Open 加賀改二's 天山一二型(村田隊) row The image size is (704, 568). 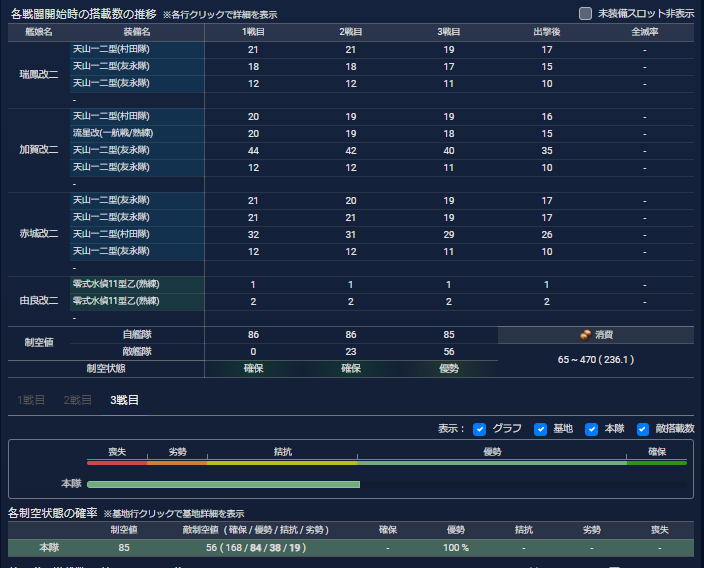click(351, 117)
